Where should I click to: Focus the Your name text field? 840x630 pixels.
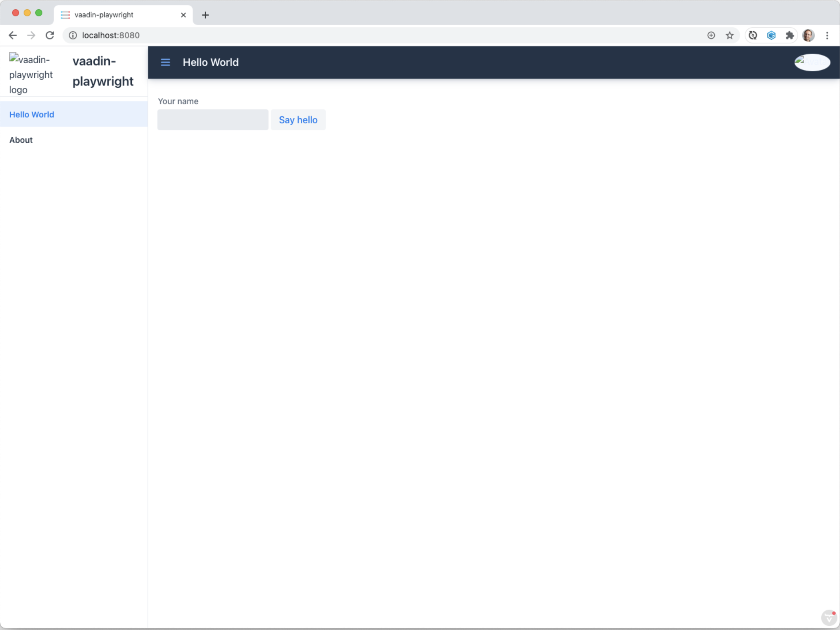pyautogui.click(x=213, y=119)
